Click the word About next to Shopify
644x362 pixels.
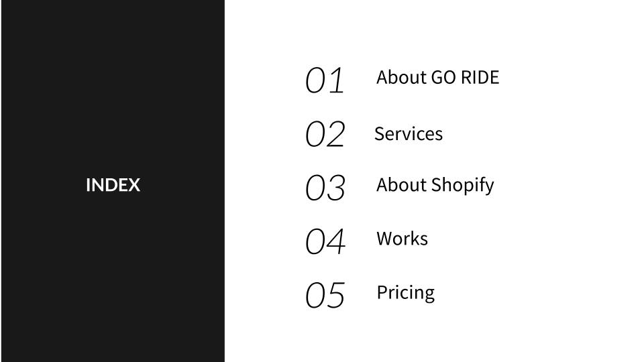click(402, 185)
